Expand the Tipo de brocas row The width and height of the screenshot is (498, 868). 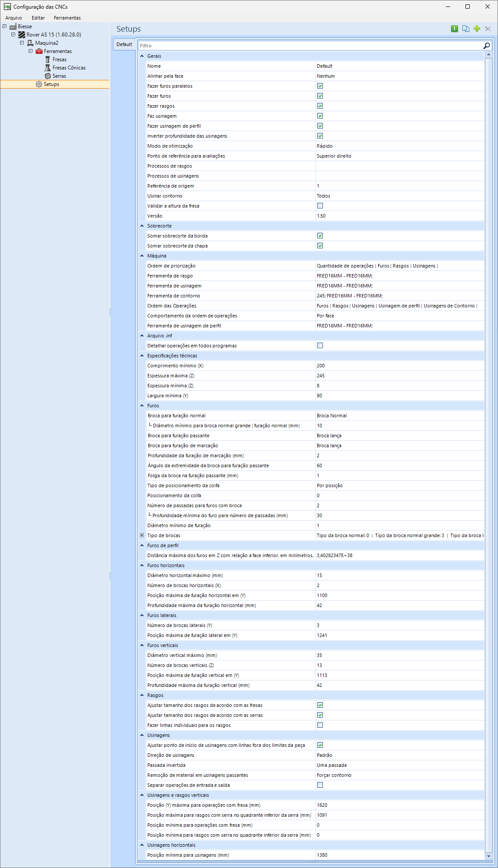pyautogui.click(x=142, y=535)
